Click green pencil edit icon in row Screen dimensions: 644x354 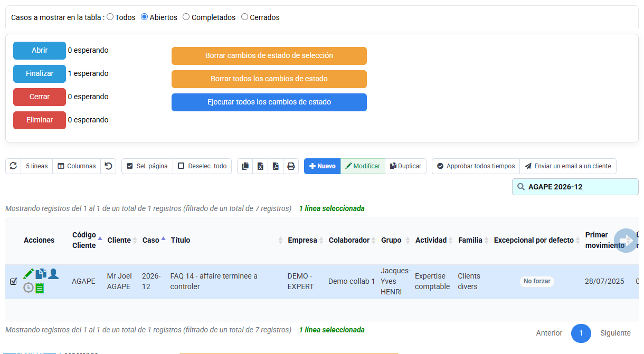29,274
